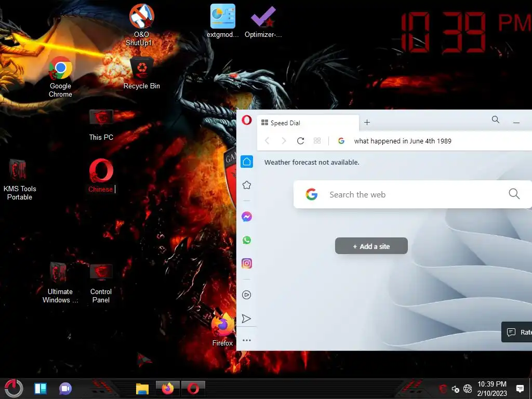Open the extgmod desktop shortcut
Viewport: 532px width, 399px height.
click(222, 21)
